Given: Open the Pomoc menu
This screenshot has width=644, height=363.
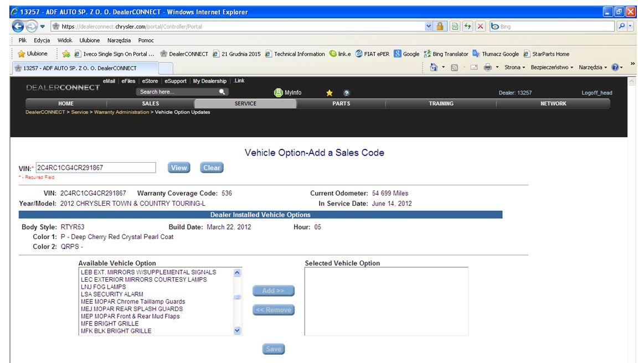Looking at the screenshot, I should pos(146,40).
